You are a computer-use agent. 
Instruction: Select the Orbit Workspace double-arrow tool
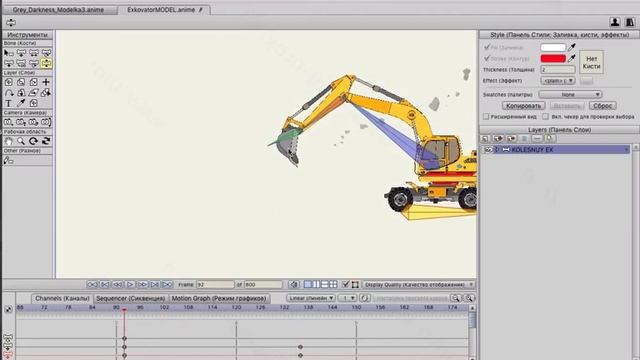46,141
